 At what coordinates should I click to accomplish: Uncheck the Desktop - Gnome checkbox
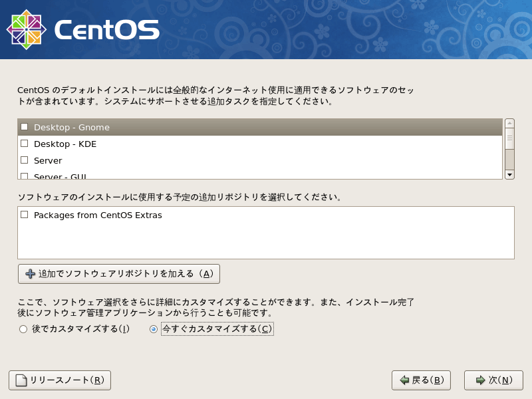[x=24, y=126]
